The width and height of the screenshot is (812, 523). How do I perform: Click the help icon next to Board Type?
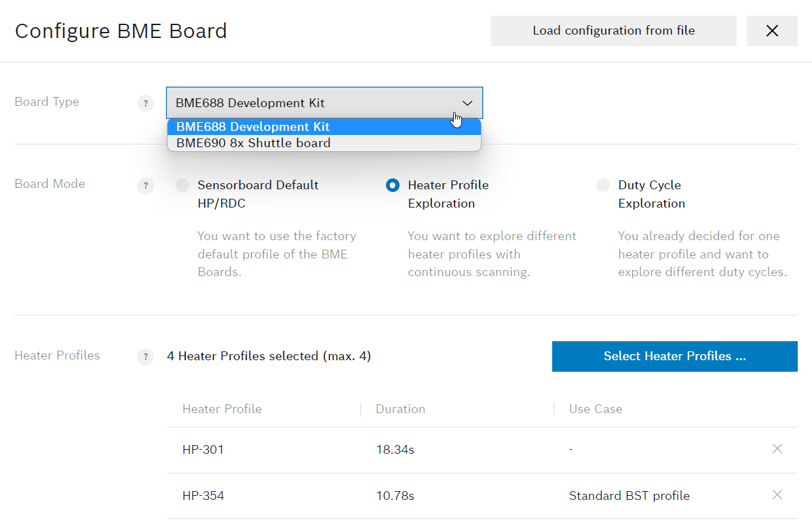click(x=146, y=104)
